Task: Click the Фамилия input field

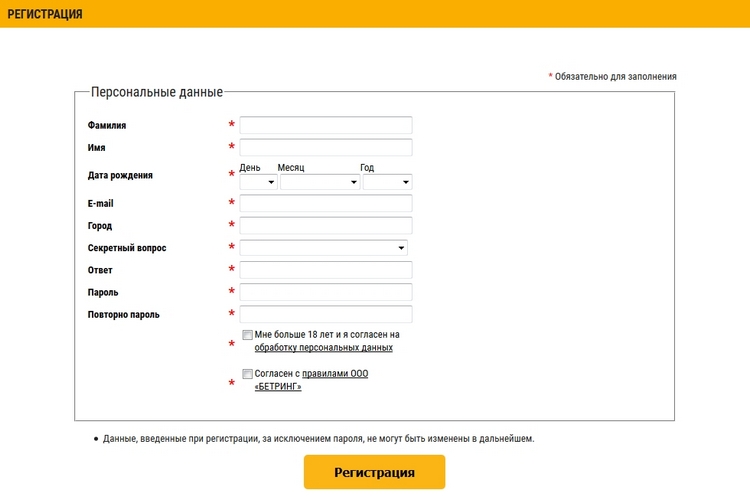Action: point(326,125)
